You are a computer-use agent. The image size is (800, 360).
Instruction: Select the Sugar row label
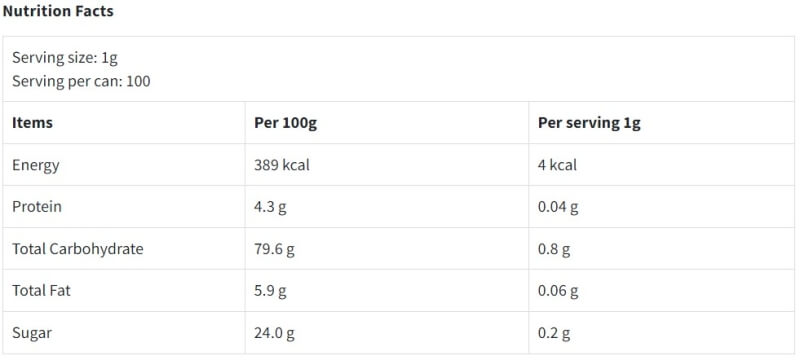tap(32, 333)
